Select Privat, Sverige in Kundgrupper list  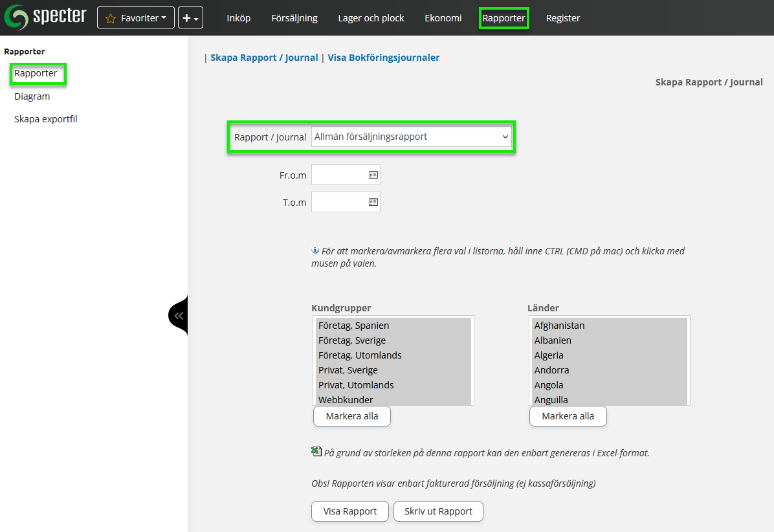point(348,370)
